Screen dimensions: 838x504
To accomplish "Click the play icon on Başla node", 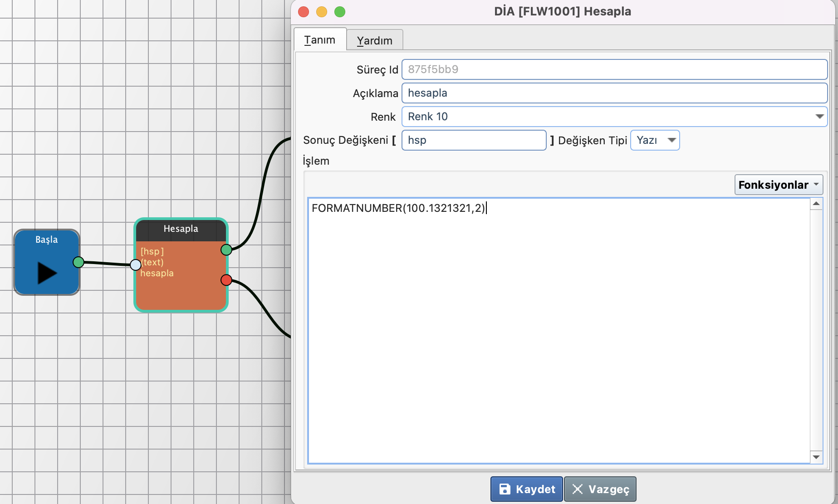I will [47, 273].
